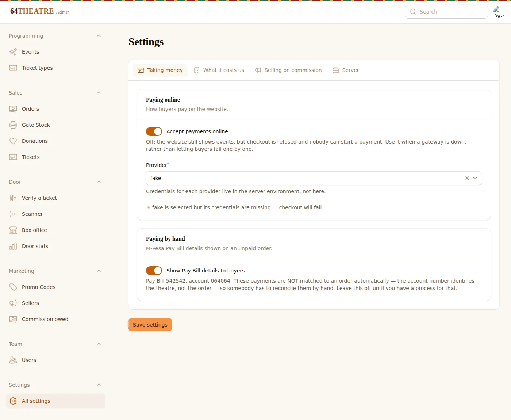Click the Provider field showing fake
The image size is (511, 420).
pyautogui.click(x=314, y=178)
